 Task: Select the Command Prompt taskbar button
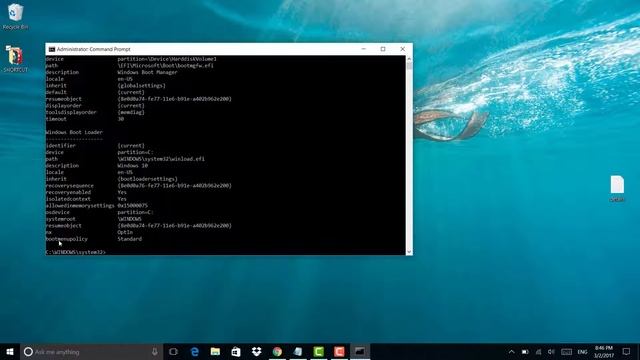click(360, 351)
